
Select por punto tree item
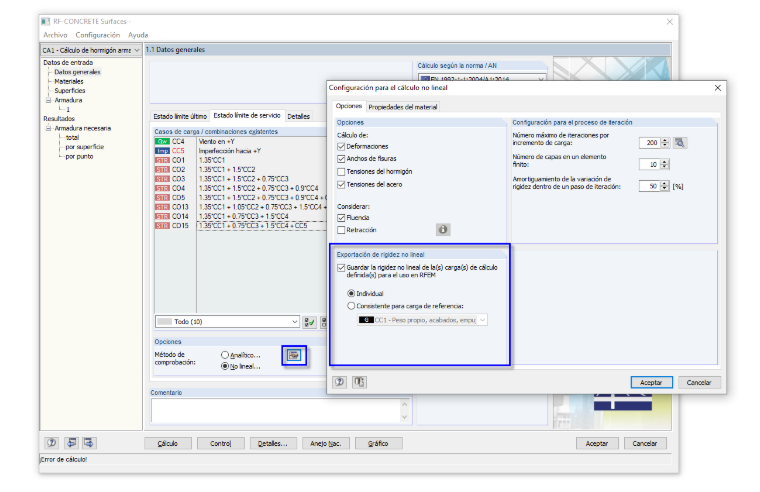click(79, 157)
